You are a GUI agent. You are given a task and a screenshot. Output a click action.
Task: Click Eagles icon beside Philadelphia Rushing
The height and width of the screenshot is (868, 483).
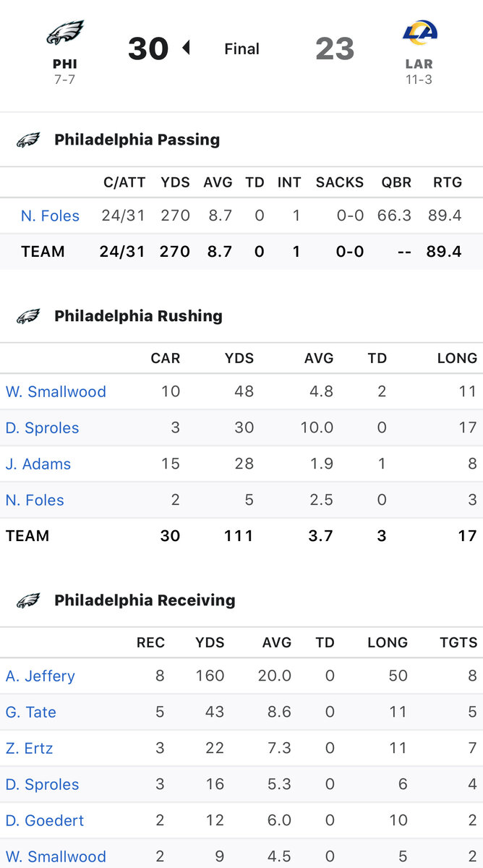[28, 316]
